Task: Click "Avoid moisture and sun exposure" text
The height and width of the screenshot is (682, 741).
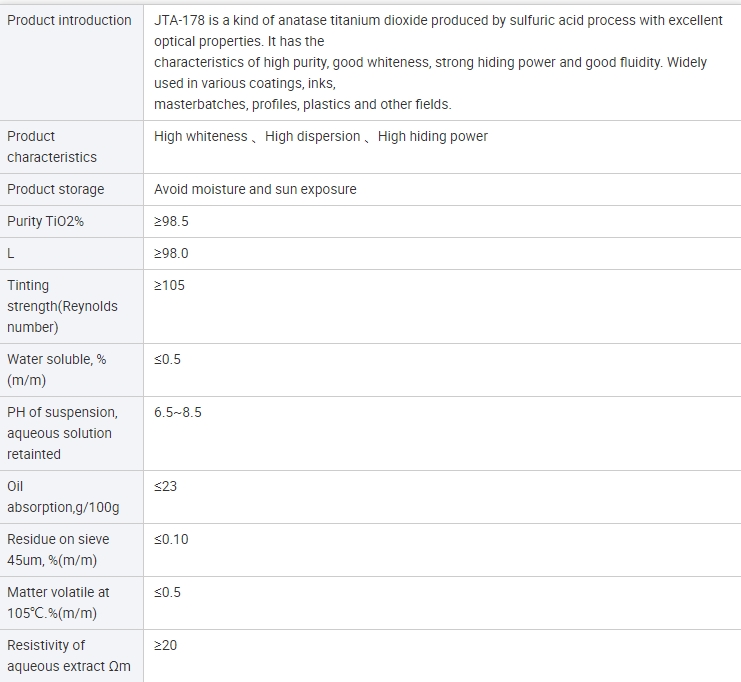Action: (x=255, y=189)
